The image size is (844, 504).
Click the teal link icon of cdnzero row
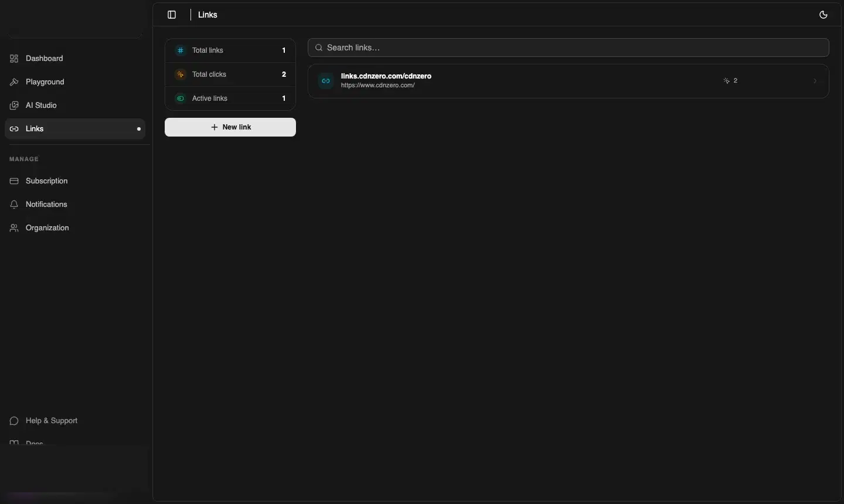click(326, 81)
